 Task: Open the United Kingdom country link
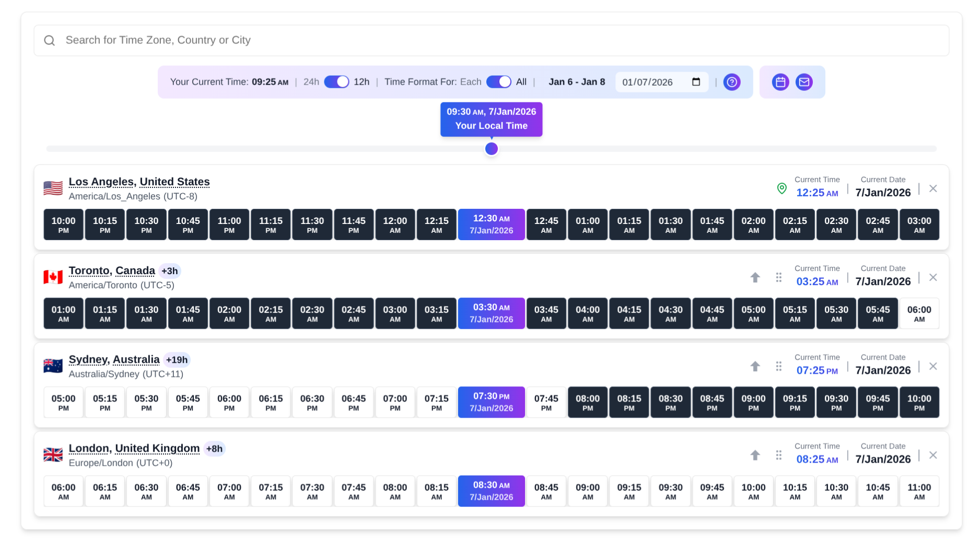157,448
